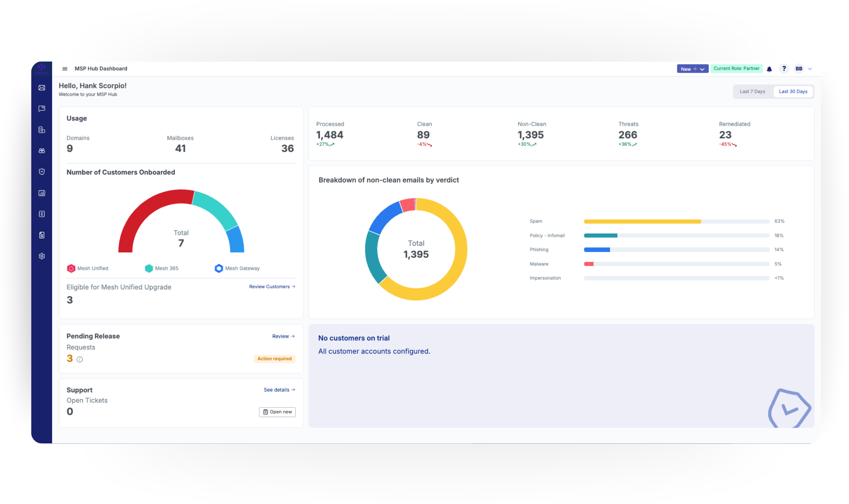
Task: Open the buildings/companies sidebar icon
Action: [x=42, y=130]
